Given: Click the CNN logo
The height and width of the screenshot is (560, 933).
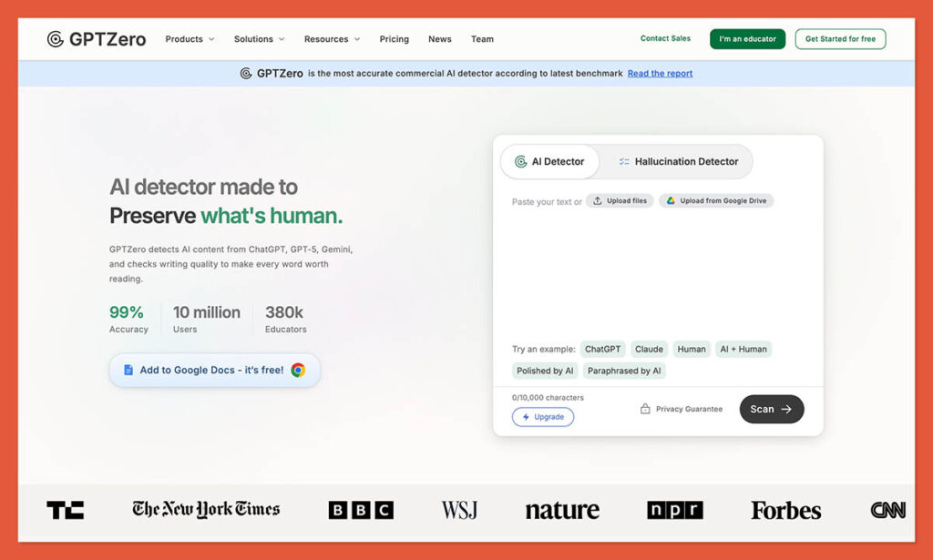Looking at the screenshot, I should pyautogui.click(x=887, y=510).
